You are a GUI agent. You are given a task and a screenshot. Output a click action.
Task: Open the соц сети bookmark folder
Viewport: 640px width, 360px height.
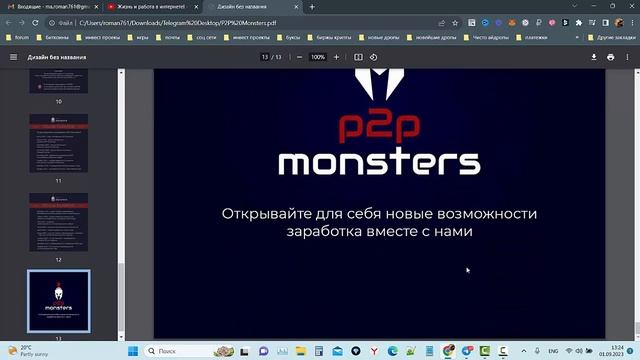[x=202, y=37]
